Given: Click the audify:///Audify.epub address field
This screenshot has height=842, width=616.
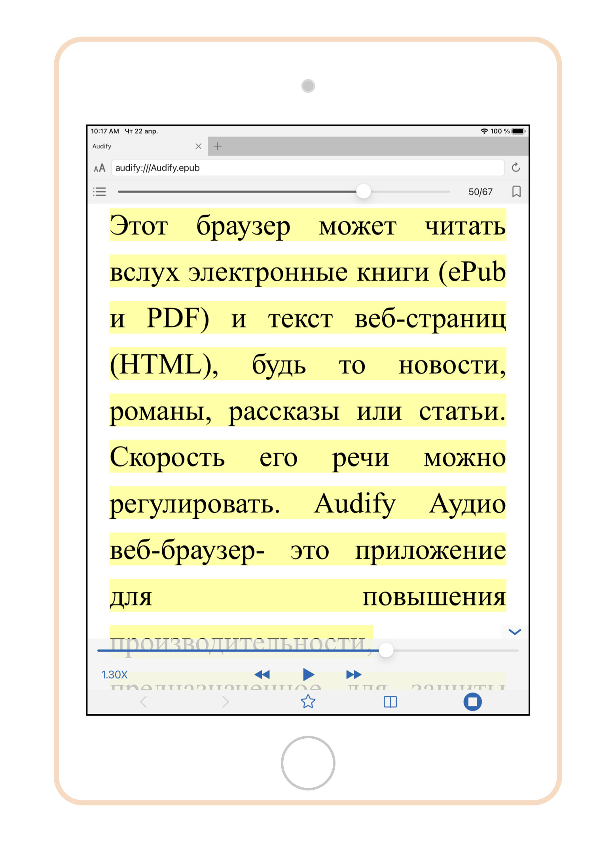Looking at the screenshot, I should point(307,168).
